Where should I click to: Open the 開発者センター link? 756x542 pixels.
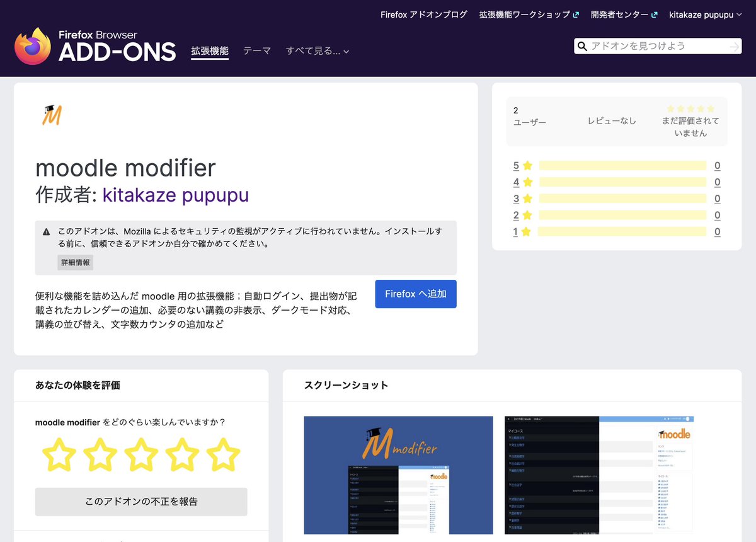point(624,14)
